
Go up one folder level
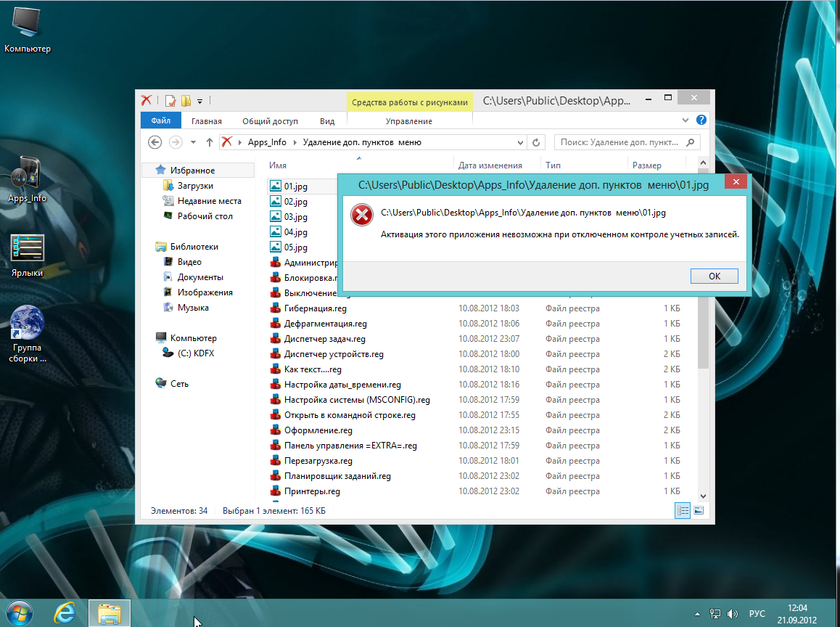coord(210,142)
